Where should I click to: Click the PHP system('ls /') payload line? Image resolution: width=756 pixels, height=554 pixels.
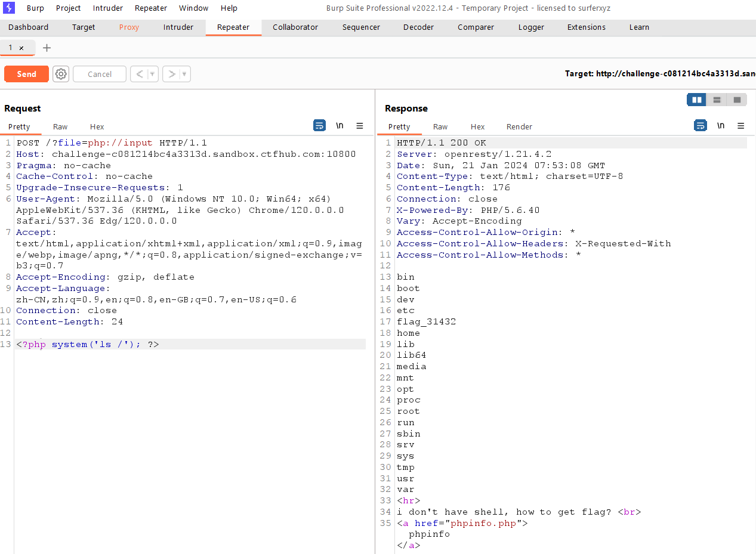[x=88, y=344]
